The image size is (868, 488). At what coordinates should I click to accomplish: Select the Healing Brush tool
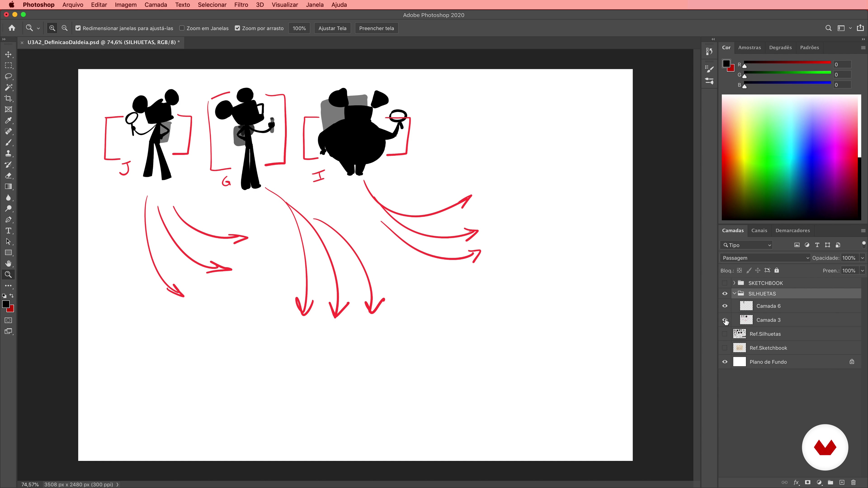coord(8,131)
